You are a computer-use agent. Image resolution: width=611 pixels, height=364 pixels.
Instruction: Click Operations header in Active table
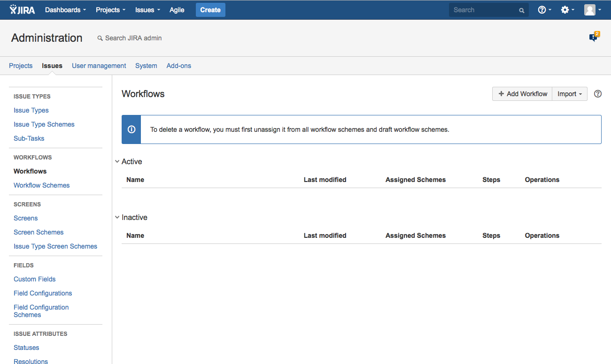[x=542, y=180]
